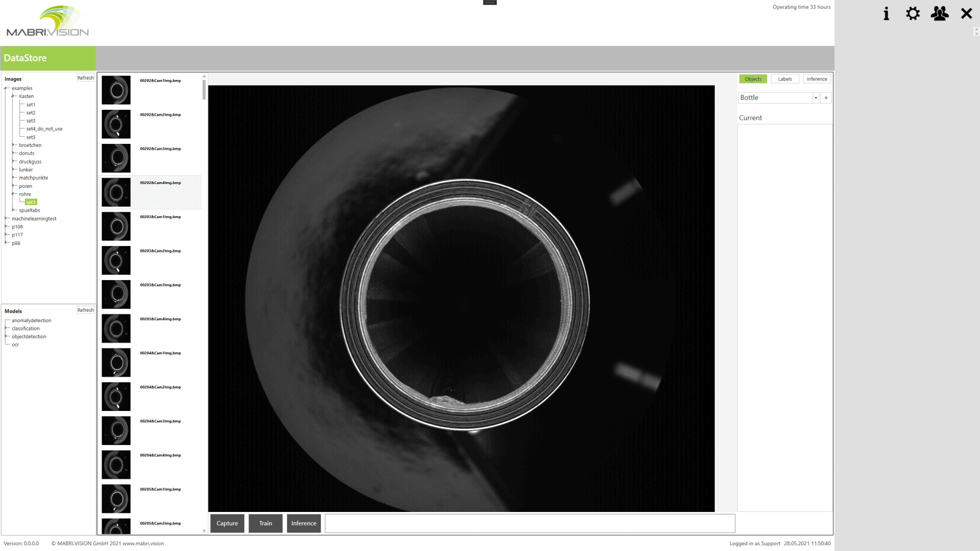Viewport: 980px width, 551px height.
Task: Collapse the Kasten folder node
Action: tap(13, 96)
